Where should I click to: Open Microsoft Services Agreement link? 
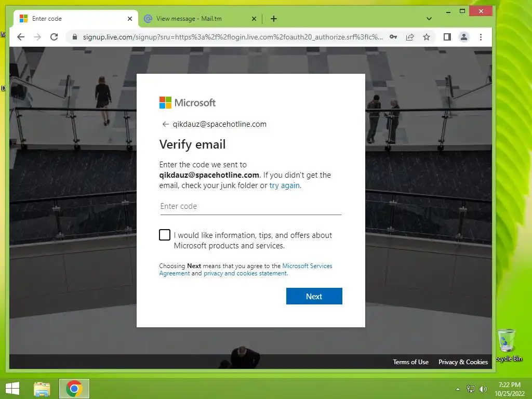246,270
